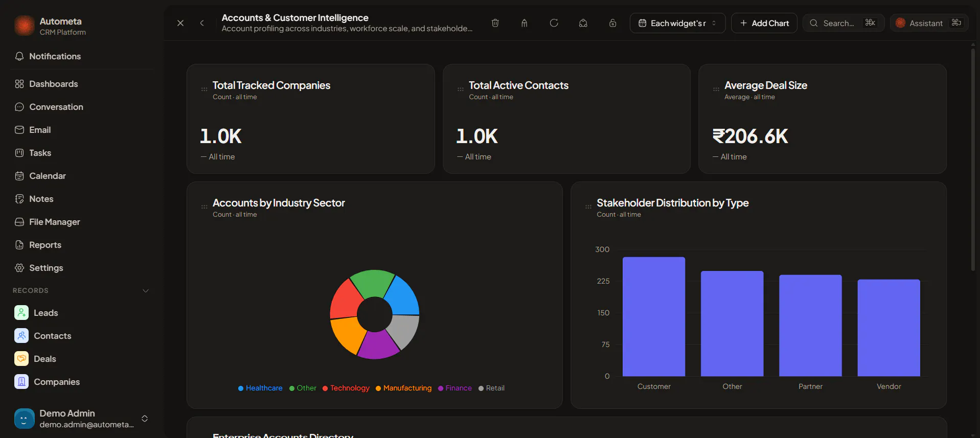Click the Reports document icon
The width and height of the screenshot is (980, 438).
click(x=19, y=245)
